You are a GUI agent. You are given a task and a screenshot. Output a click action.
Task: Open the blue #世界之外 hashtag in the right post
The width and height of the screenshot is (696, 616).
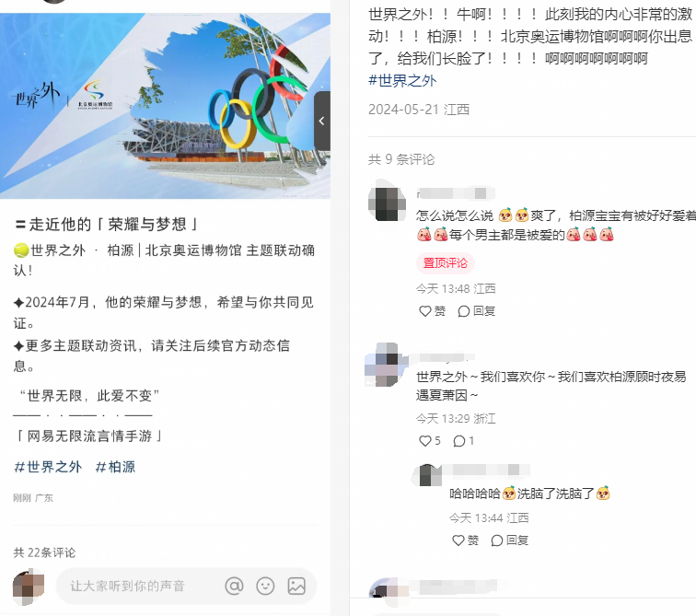click(402, 80)
